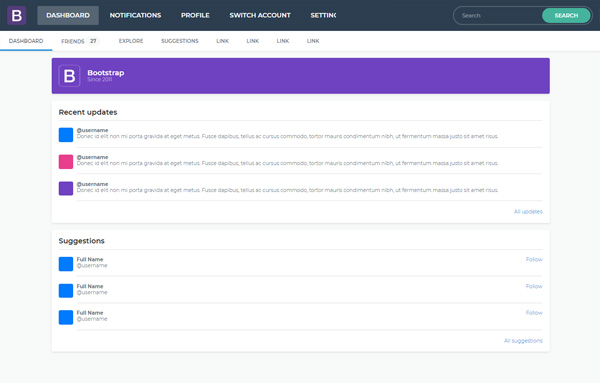Focus the Search input field
The image size is (600, 383).
point(498,15)
